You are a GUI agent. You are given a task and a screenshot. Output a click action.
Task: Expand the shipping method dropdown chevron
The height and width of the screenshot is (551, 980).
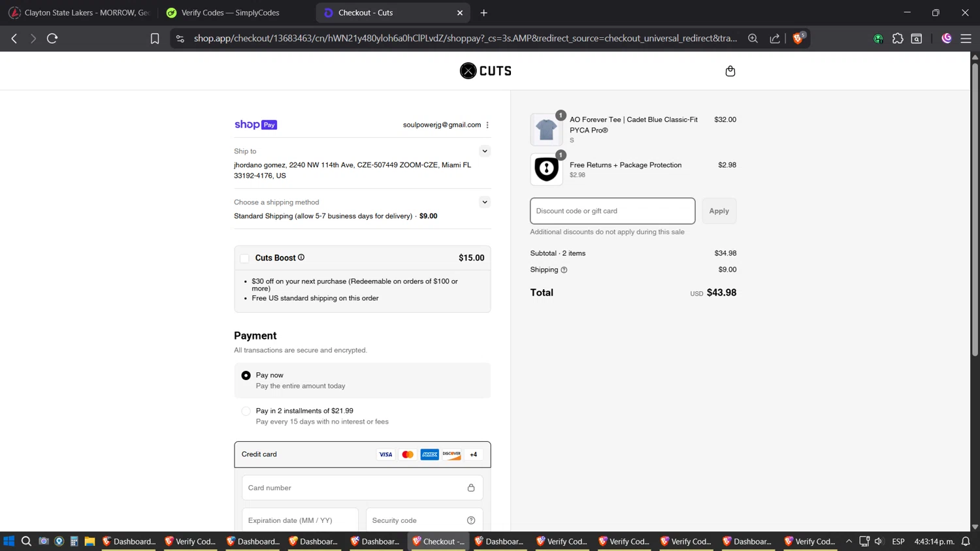[485, 202]
